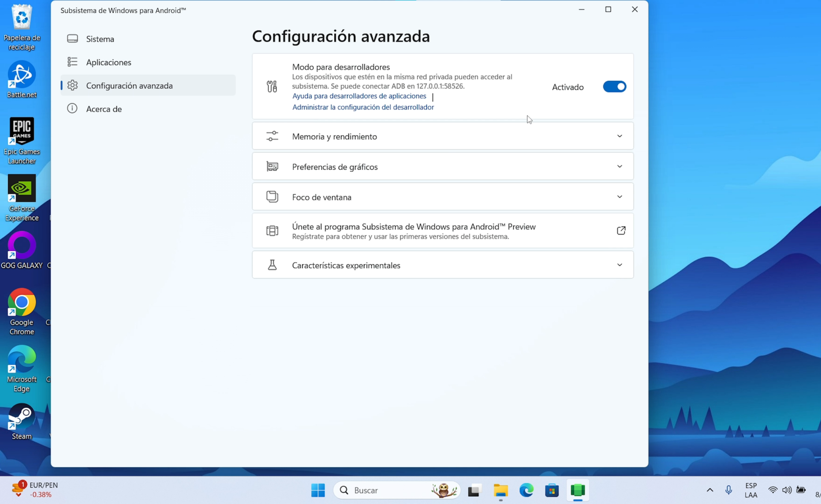The image size is (821, 504).
Task: Open the Papelera de reciclaje desktop icon
Action: coord(22,27)
